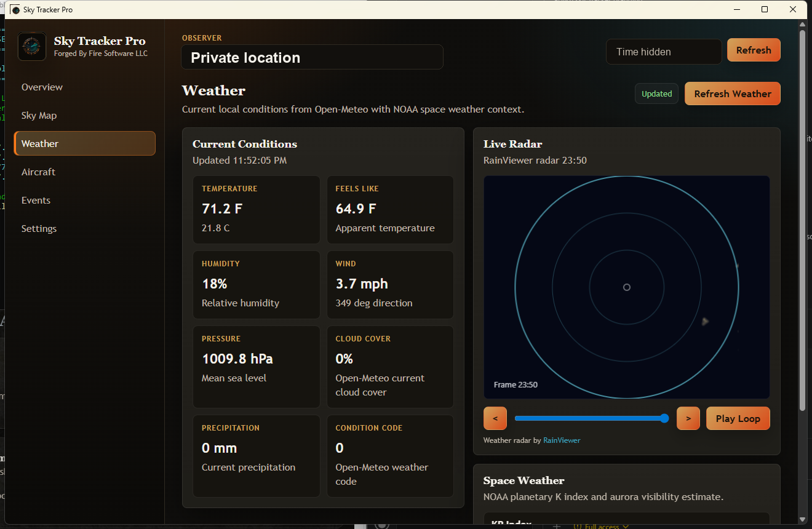Step radar to the next frame

coord(688,418)
